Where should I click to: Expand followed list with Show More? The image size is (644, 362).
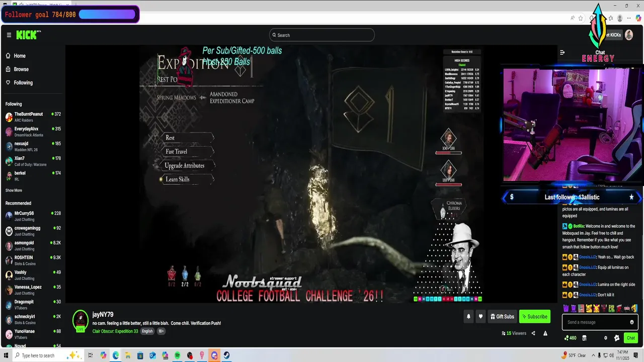click(x=14, y=191)
